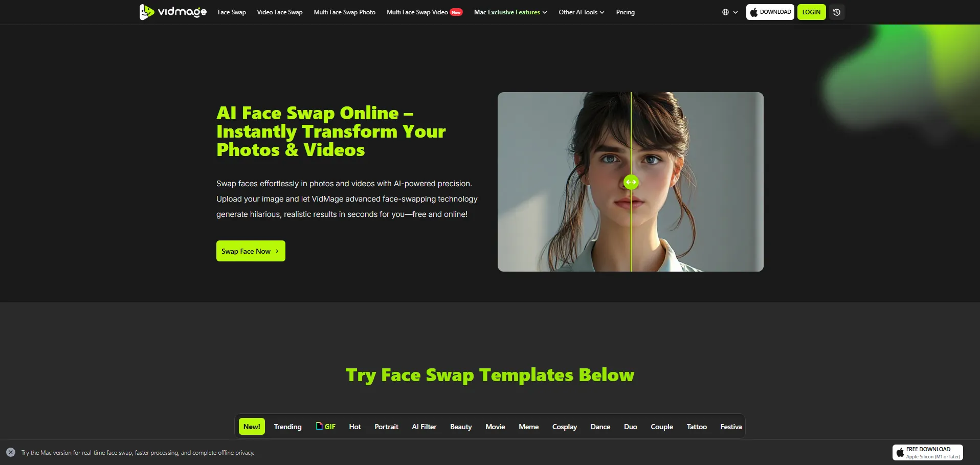The width and height of the screenshot is (980, 465).
Task: Click the globe language icon
Action: (x=725, y=12)
